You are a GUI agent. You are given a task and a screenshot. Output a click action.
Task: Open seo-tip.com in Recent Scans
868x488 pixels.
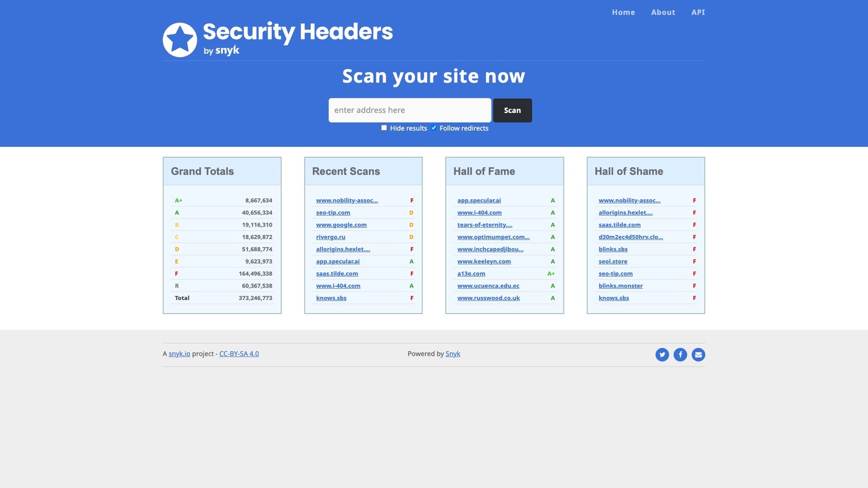coord(333,213)
